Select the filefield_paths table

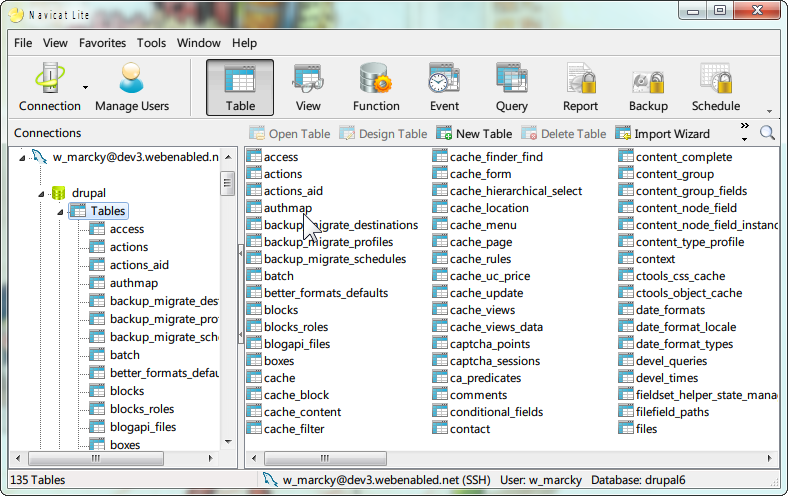pyautogui.click(x=664, y=412)
